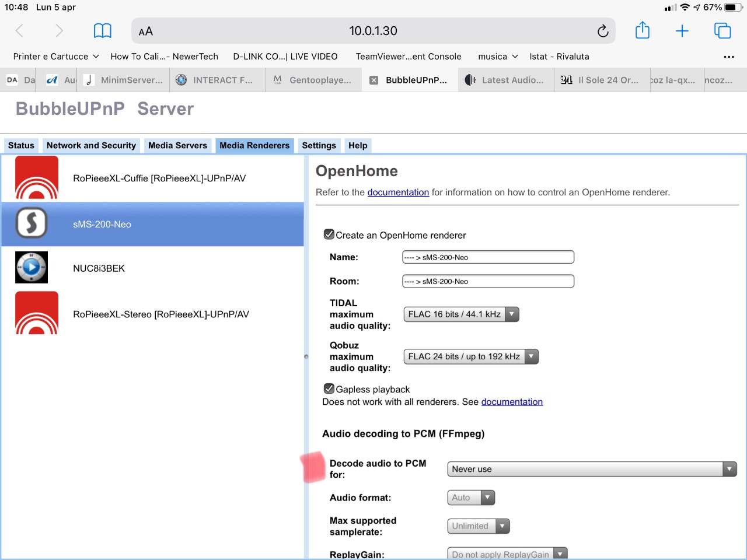
Task: Tap the Safari reload page icon
Action: click(603, 31)
